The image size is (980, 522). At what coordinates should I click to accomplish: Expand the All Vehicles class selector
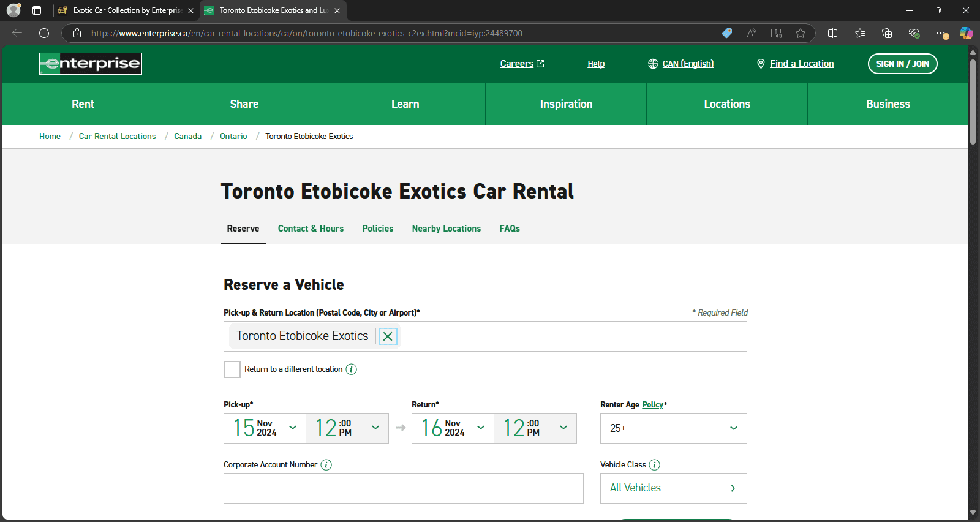point(674,488)
